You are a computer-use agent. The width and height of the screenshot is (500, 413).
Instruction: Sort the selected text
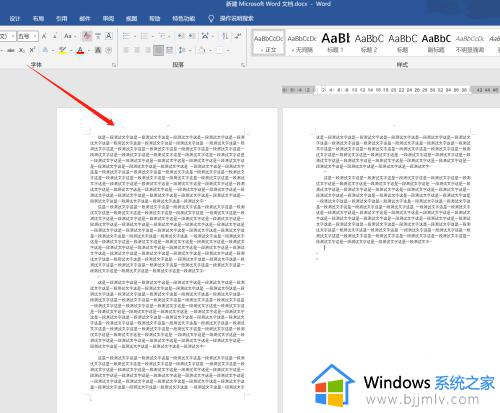(225, 36)
